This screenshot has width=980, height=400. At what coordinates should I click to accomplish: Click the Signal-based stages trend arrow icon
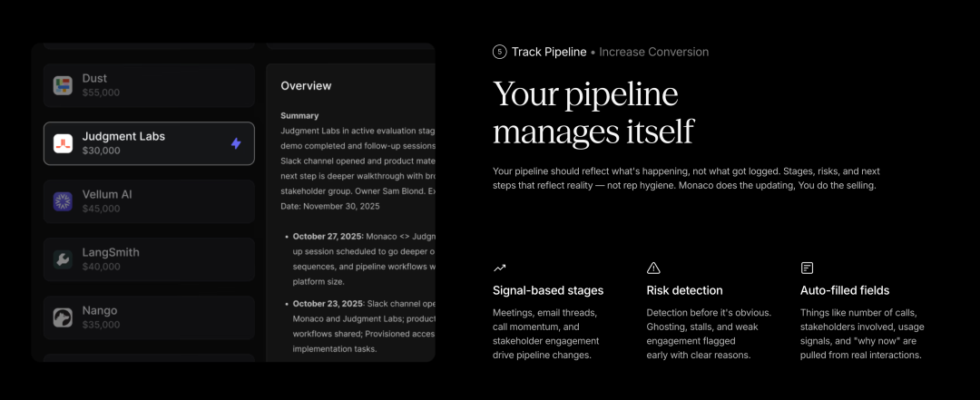point(499,268)
